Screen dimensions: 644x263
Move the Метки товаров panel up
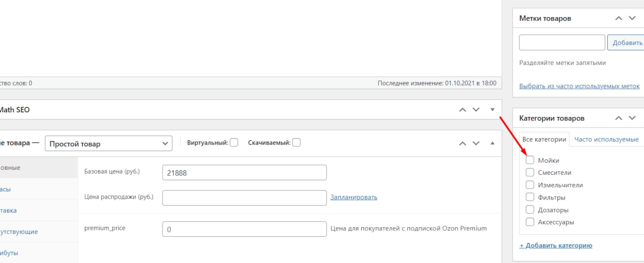click(x=619, y=18)
